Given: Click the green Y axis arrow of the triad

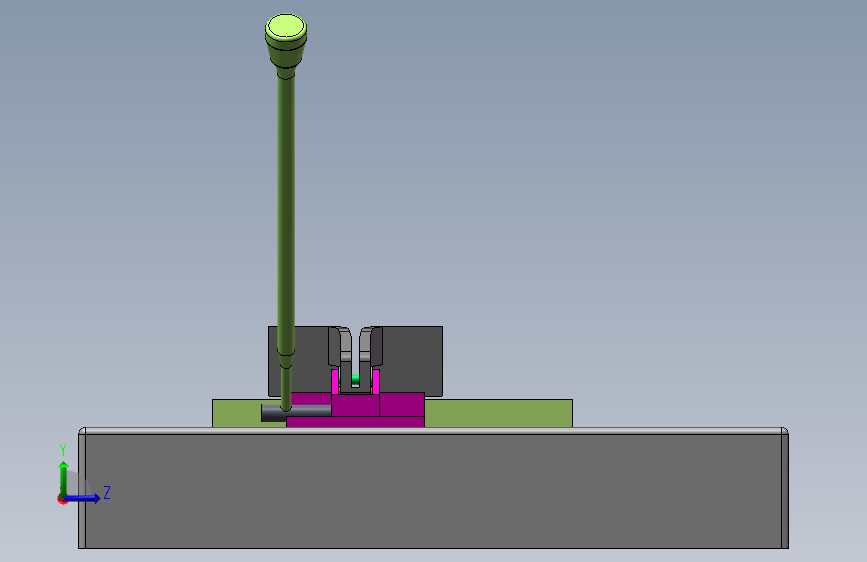Looking at the screenshot, I should click(64, 478).
